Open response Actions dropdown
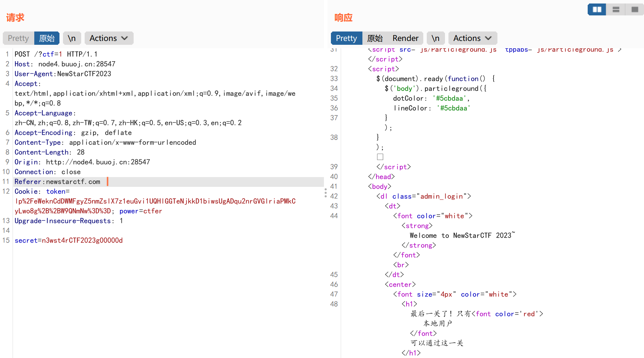Viewport: 644px width, 358px height. (473, 38)
